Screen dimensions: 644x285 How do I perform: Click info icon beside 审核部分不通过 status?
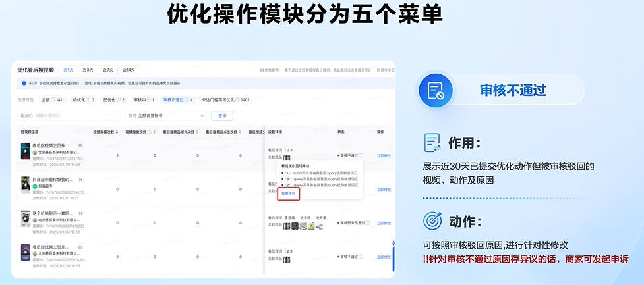point(368,222)
